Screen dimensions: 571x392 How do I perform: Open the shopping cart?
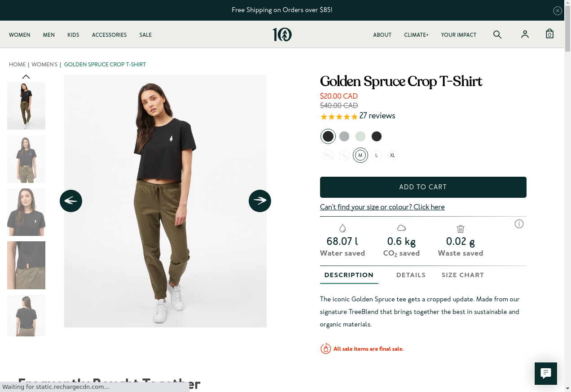549,34
